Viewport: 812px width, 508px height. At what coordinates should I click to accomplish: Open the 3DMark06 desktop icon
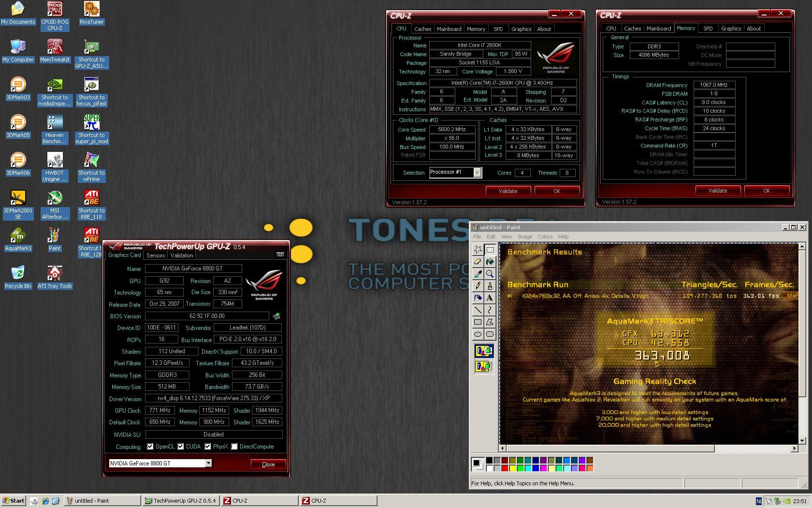coord(18,164)
